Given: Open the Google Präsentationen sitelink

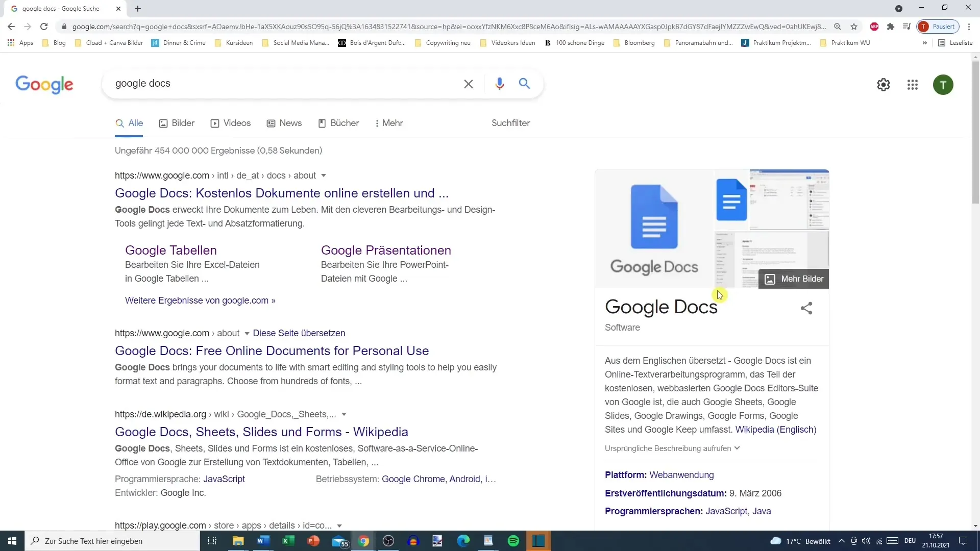Looking at the screenshot, I should tap(386, 251).
